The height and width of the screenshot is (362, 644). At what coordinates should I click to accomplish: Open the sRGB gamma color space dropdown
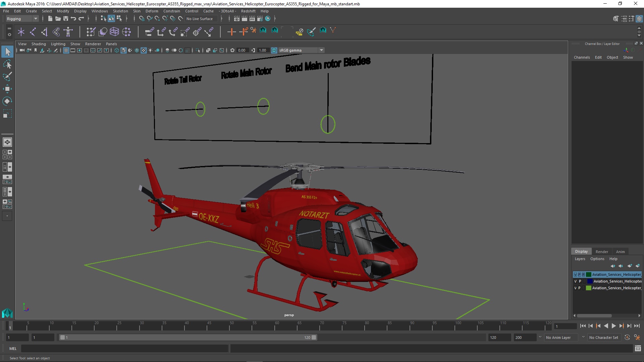(x=301, y=50)
